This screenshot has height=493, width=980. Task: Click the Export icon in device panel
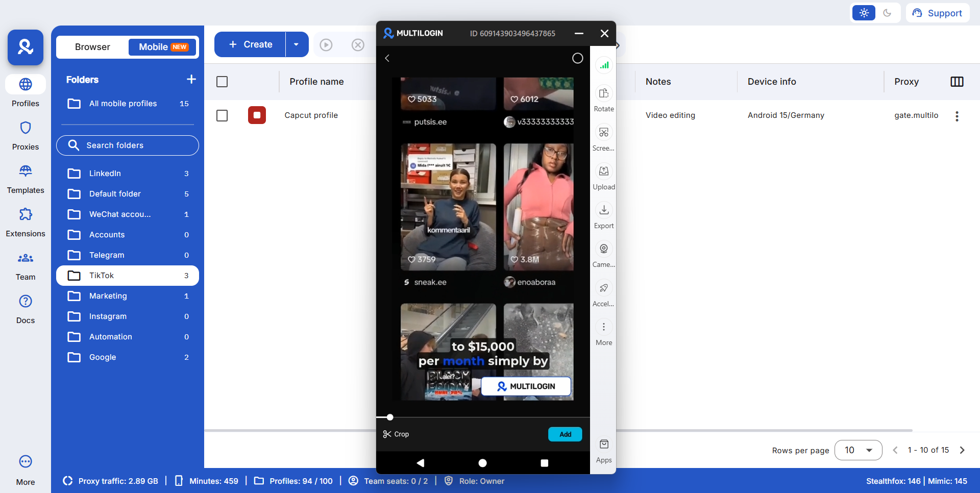(x=604, y=210)
